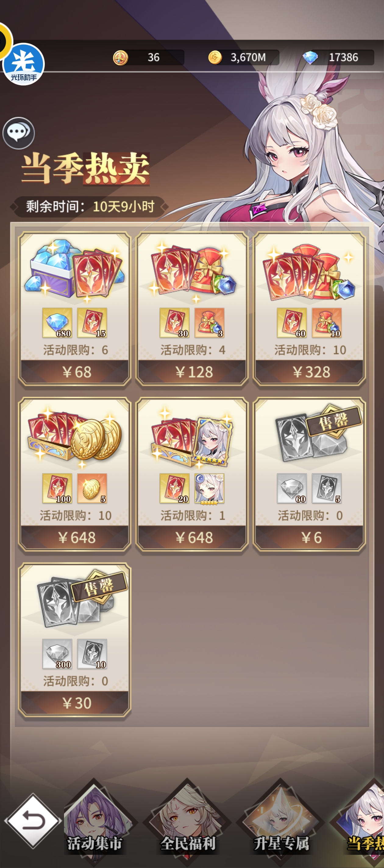
Task: Switch to the 活动集市 tab
Action: (x=94, y=820)
